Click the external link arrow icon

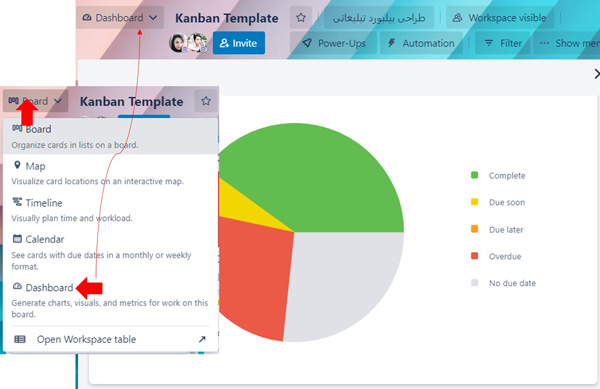pyautogui.click(x=202, y=339)
